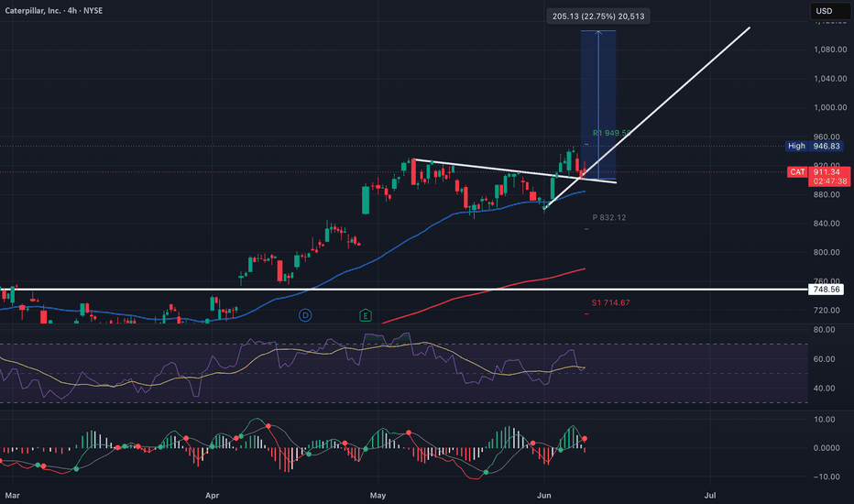Screen dimensions: 854x504
Task: Click the High 946.83 price label
Action: pos(815,146)
